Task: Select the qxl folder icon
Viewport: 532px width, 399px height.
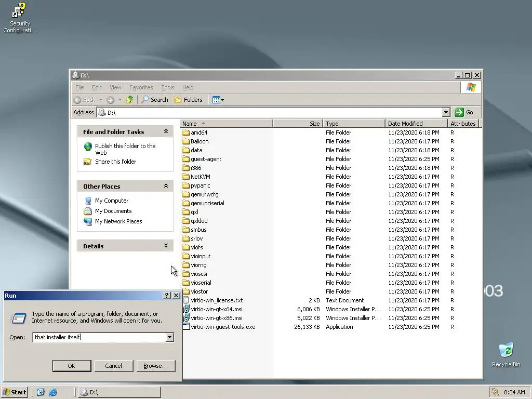Action: click(185, 212)
